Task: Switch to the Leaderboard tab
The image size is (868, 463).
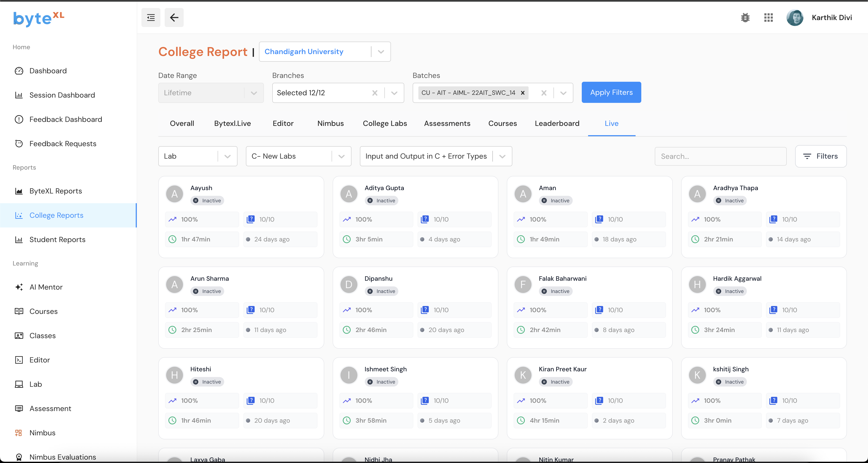Action: [557, 123]
